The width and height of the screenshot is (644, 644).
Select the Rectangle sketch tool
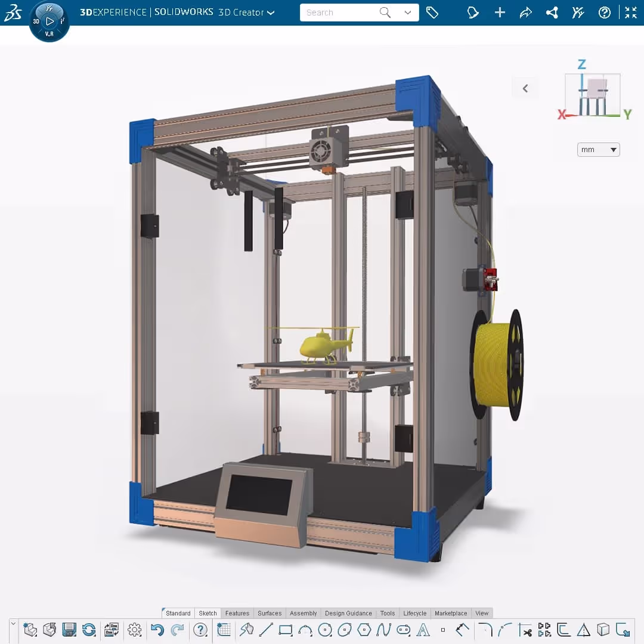(286, 630)
